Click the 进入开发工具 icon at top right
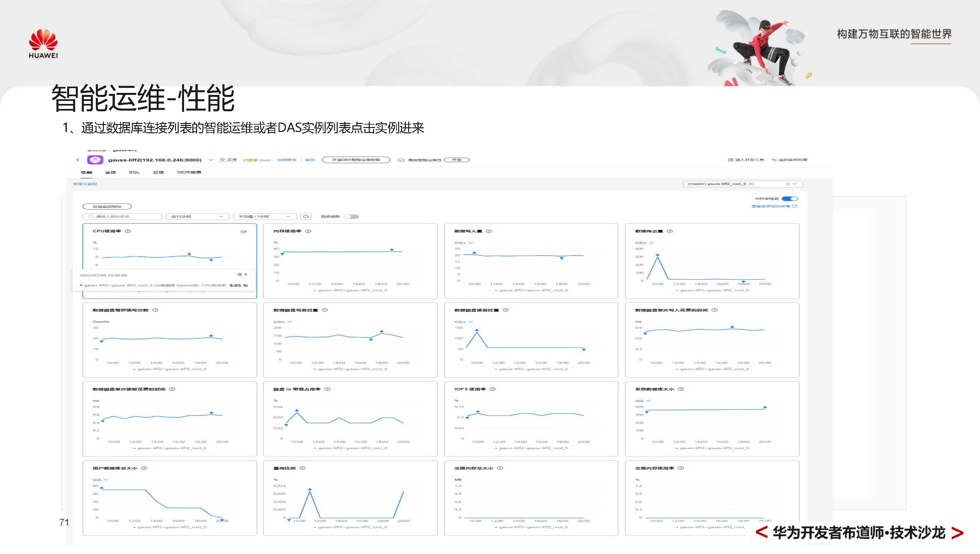 730,160
